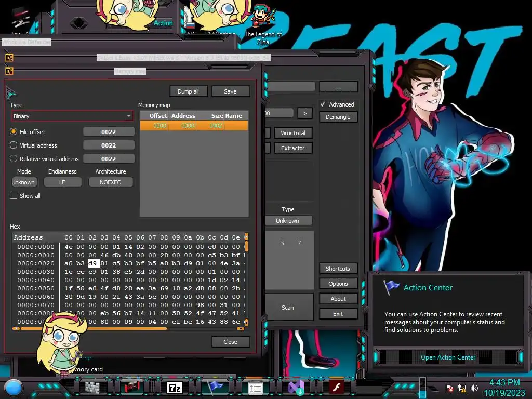Click the "?" label in the scan panel
This screenshot has height=399, width=532.
299,243
